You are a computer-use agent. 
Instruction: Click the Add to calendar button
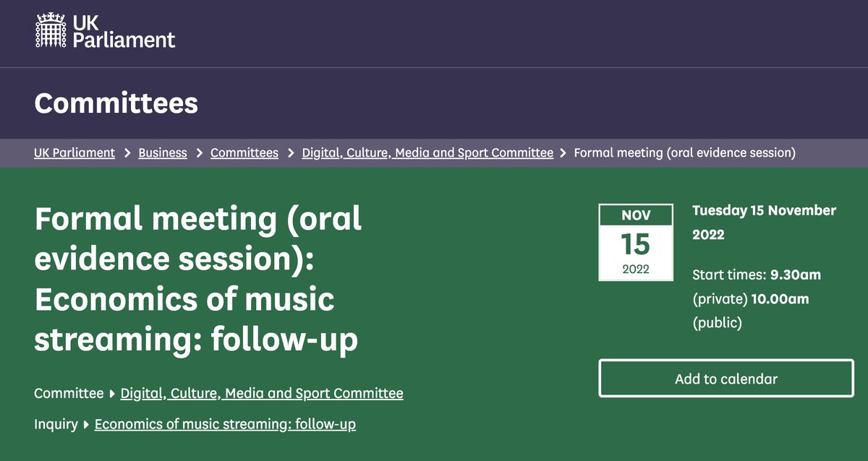click(726, 379)
